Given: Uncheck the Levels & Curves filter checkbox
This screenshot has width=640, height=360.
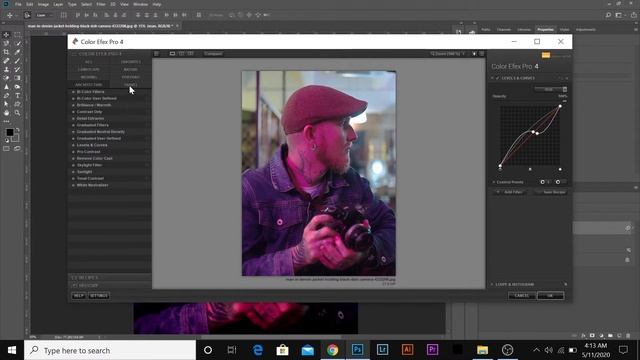Looking at the screenshot, I should click(497, 78).
